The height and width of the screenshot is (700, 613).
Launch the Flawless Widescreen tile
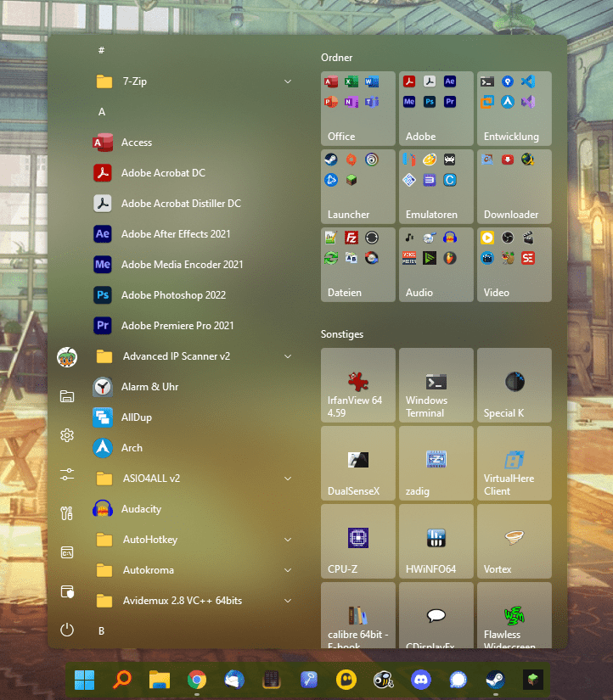(x=515, y=615)
